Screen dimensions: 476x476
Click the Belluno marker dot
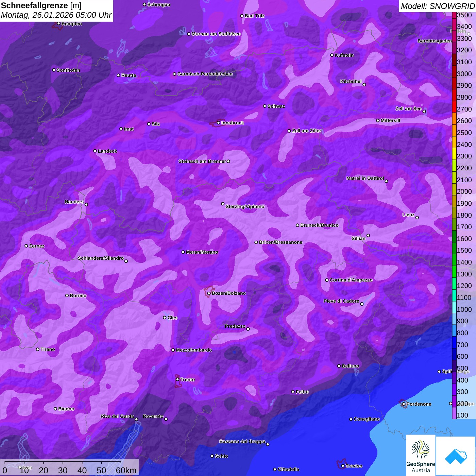tap(339, 366)
